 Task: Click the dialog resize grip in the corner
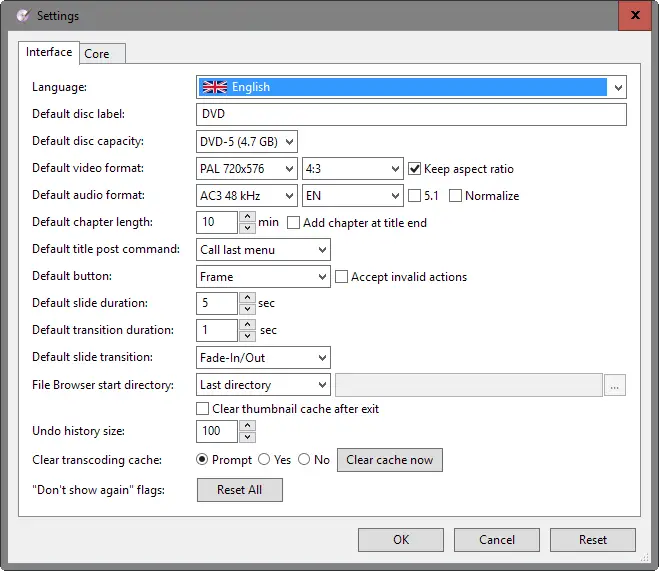pyautogui.click(x=645, y=558)
